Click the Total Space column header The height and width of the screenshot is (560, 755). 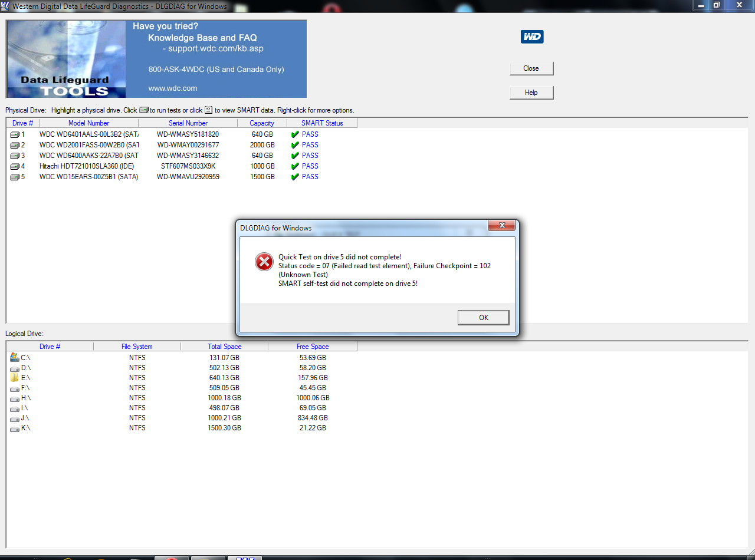click(x=224, y=347)
